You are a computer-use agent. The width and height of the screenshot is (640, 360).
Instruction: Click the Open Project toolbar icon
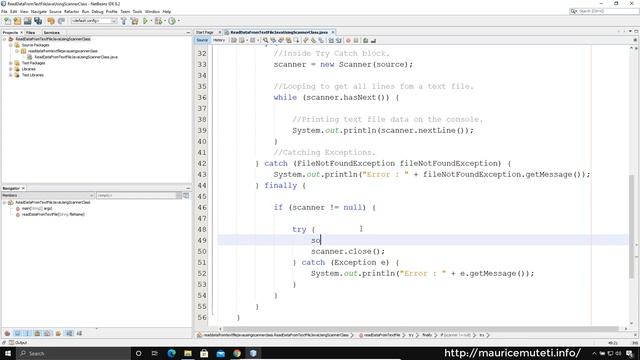coord(27,21)
